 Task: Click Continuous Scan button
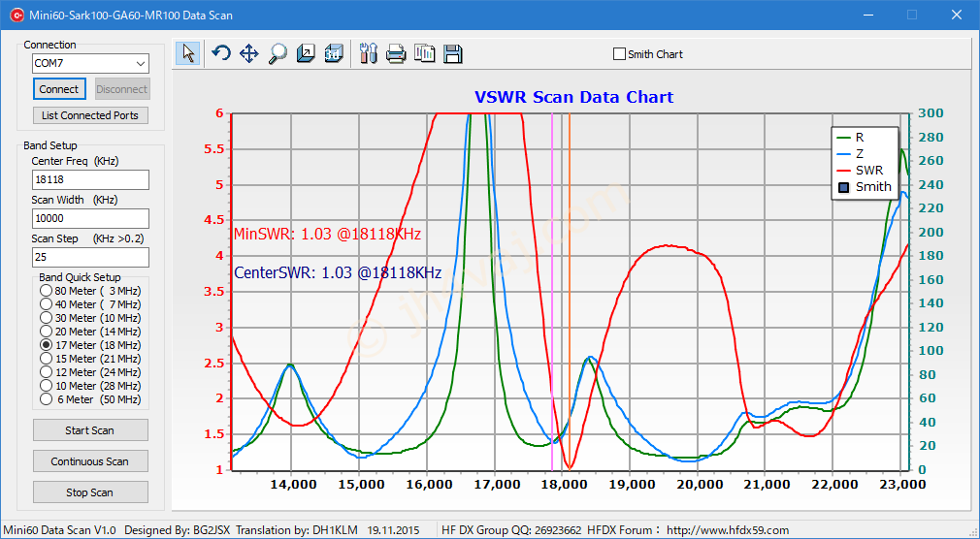[x=90, y=461]
